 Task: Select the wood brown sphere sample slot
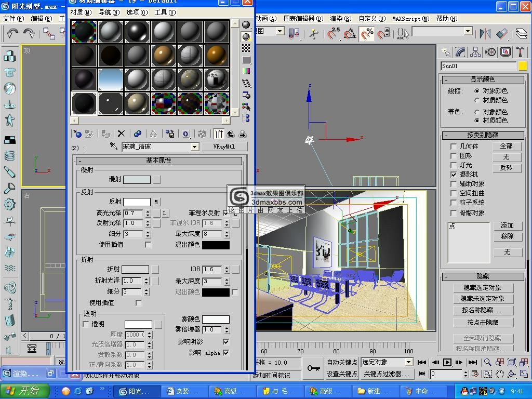coord(164,56)
